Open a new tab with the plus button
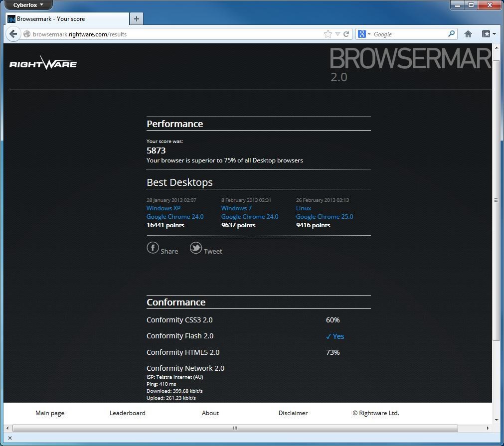Image resolution: width=504 pixels, height=446 pixels. pos(136,18)
